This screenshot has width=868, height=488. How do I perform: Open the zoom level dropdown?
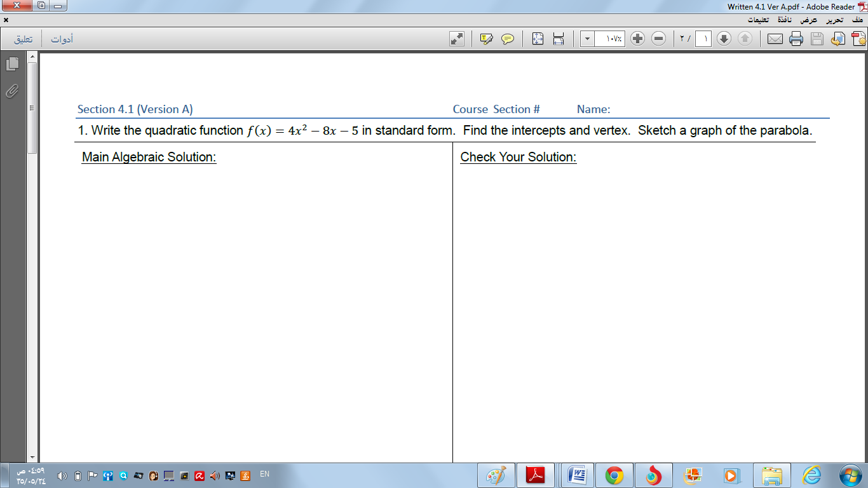pos(586,39)
